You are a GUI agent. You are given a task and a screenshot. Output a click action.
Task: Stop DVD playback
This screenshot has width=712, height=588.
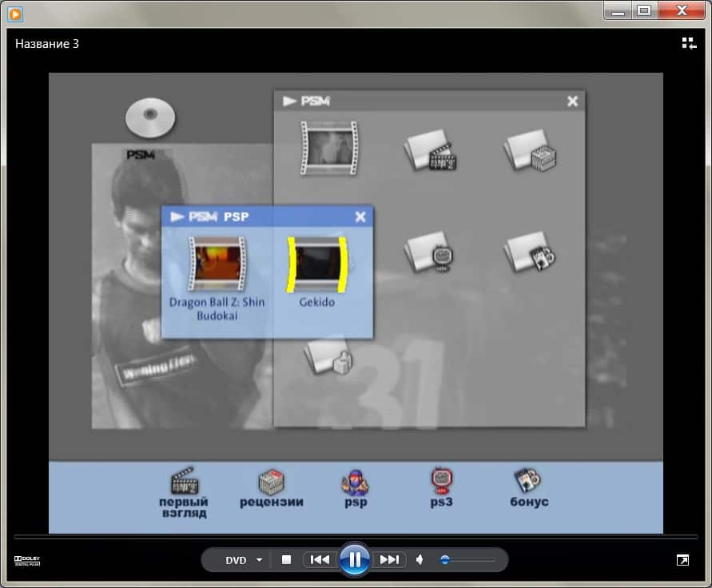click(287, 560)
